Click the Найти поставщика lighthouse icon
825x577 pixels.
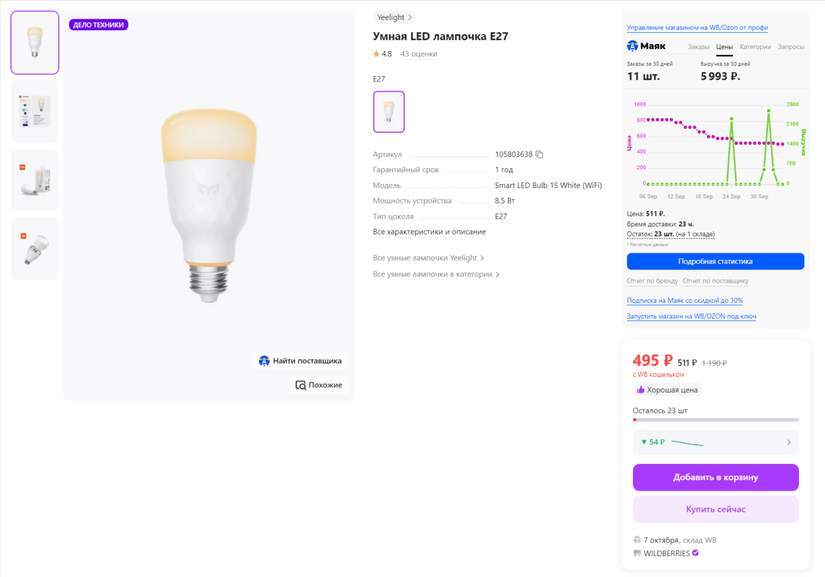coord(264,361)
